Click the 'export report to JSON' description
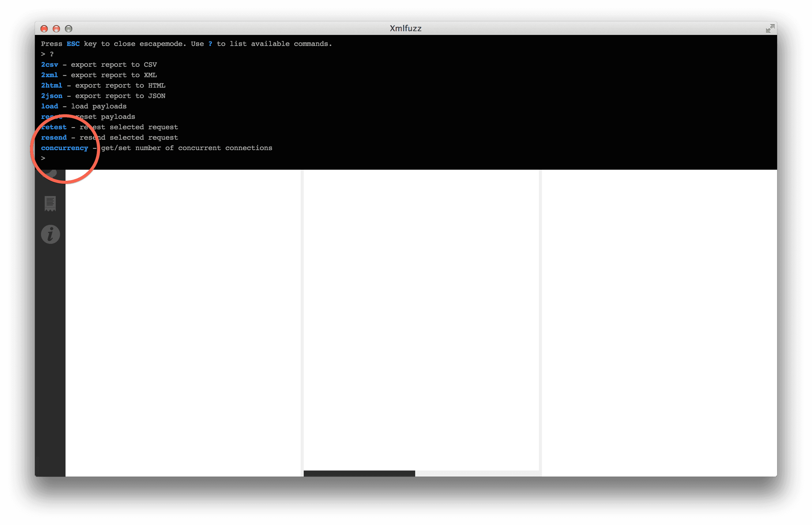Image resolution: width=812 pixels, height=525 pixels. (120, 96)
